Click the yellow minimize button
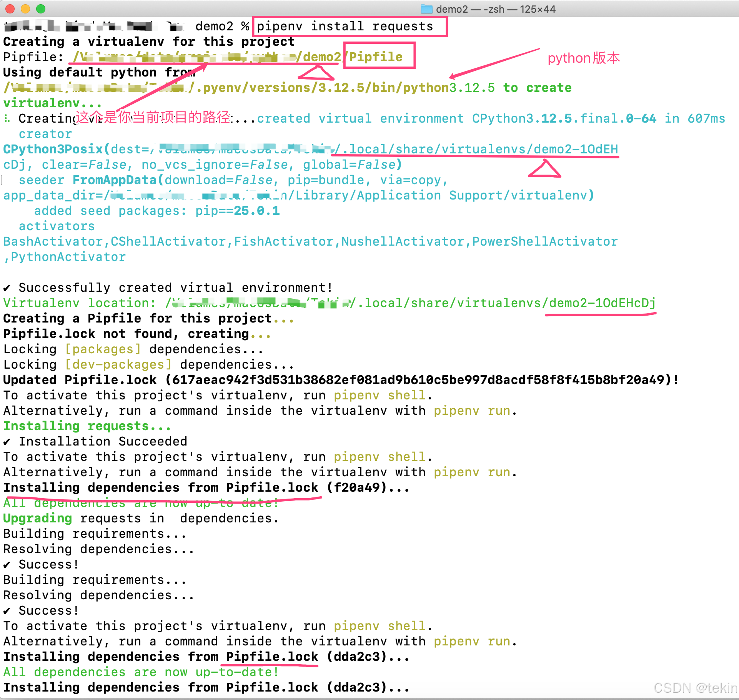This screenshot has height=700, width=739. (x=25, y=8)
